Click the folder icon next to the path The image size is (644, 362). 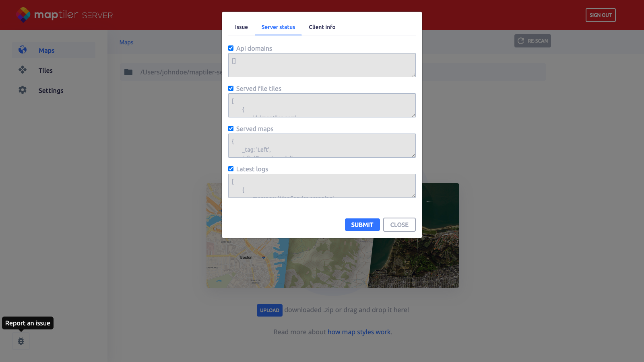tap(128, 72)
